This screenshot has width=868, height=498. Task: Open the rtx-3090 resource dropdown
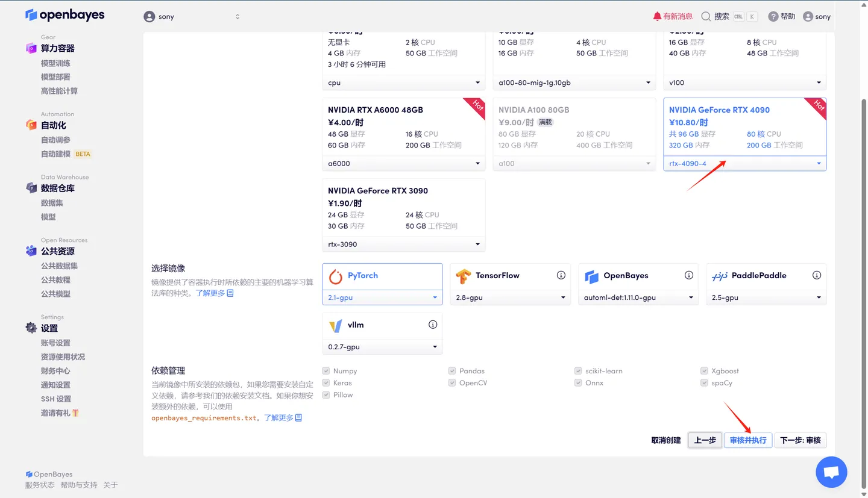pos(404,244)
